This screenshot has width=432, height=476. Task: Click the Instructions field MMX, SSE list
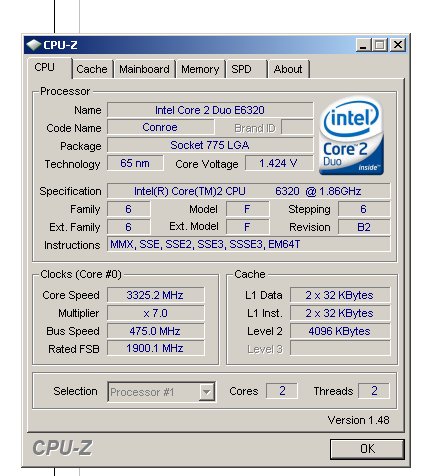(248, 245)
